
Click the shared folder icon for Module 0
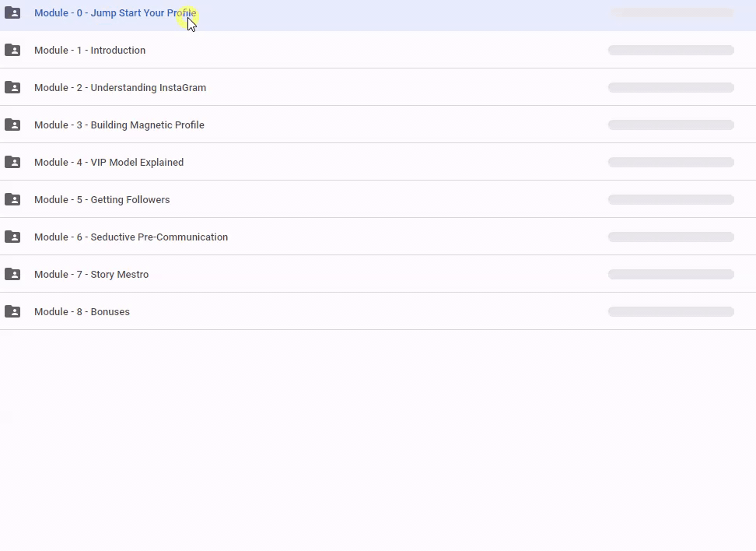pyautogui.click(x=12, y=13)
